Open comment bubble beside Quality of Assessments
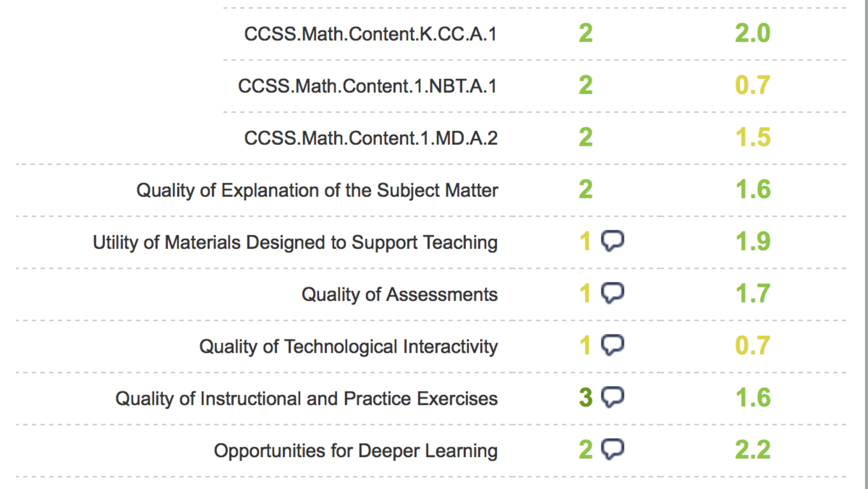Image resolution: width=868 pixels, height=489 pixels. [612, 293]
